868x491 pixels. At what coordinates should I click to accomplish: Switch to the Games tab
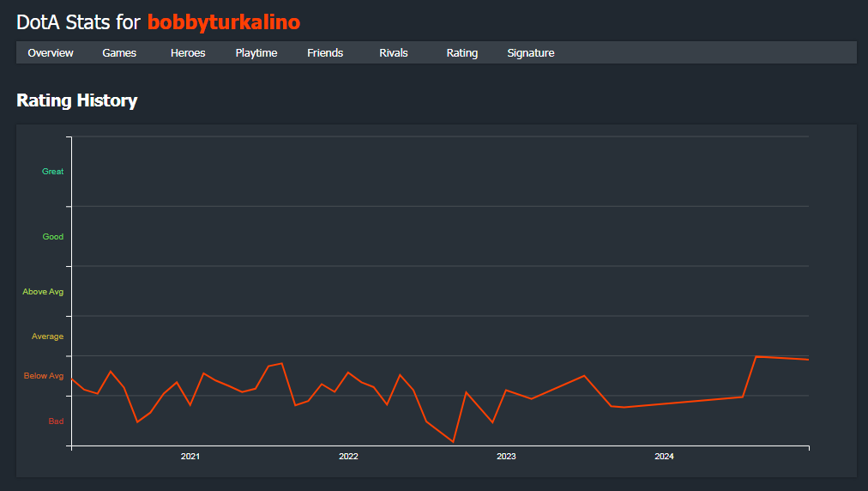coord(119,52)
